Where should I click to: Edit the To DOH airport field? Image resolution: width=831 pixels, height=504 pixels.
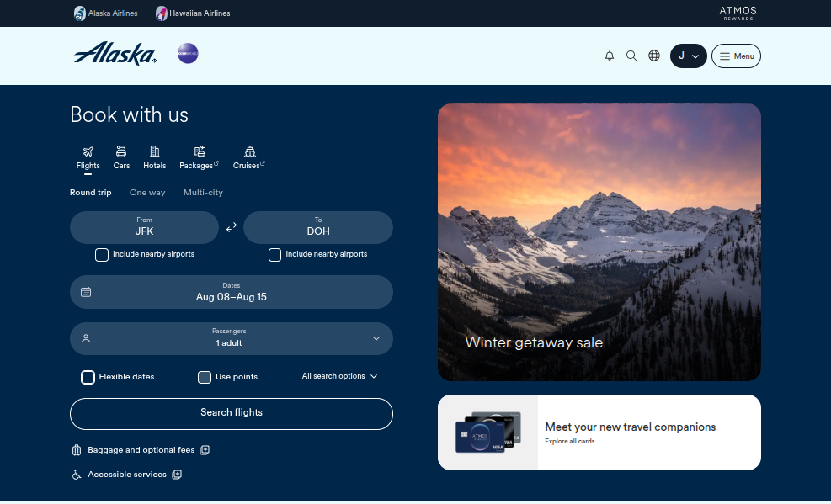[x=318, y=228]
